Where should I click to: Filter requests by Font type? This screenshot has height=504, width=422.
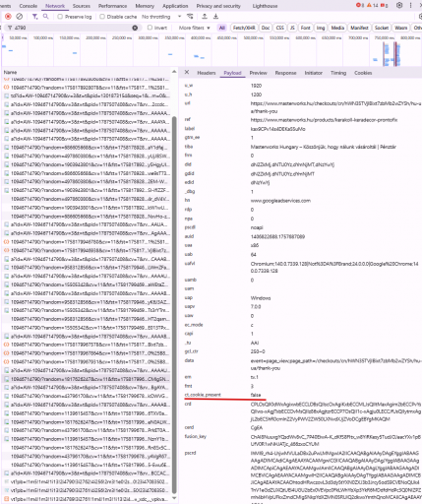tap(305, 28)
